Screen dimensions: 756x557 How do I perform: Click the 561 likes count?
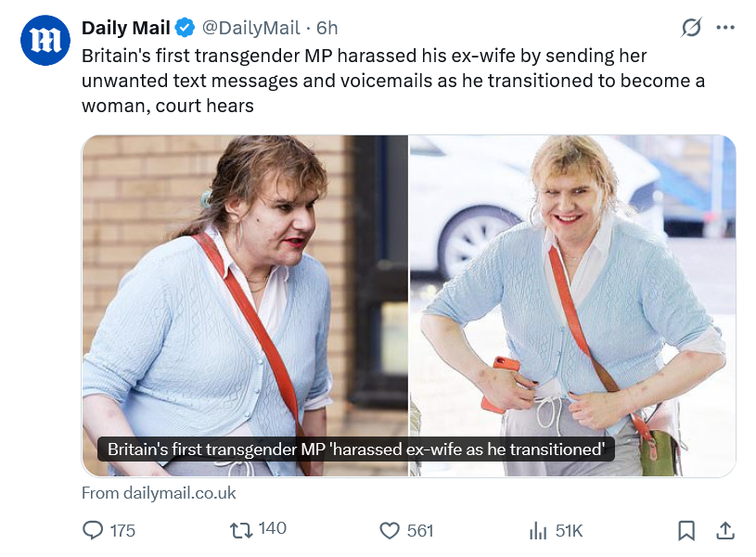coord(420,531)
